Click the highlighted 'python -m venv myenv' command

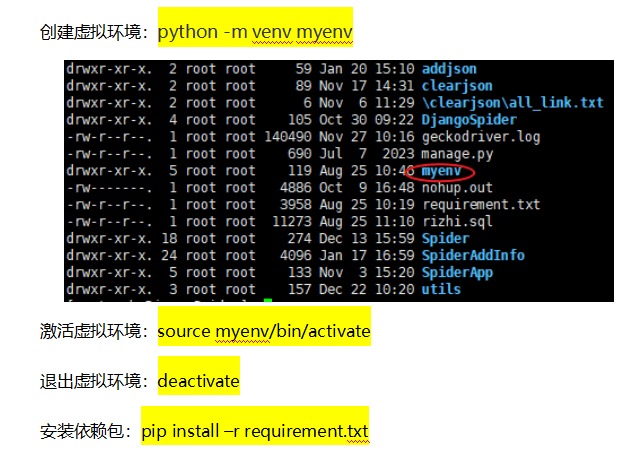[x=255, y=32]
